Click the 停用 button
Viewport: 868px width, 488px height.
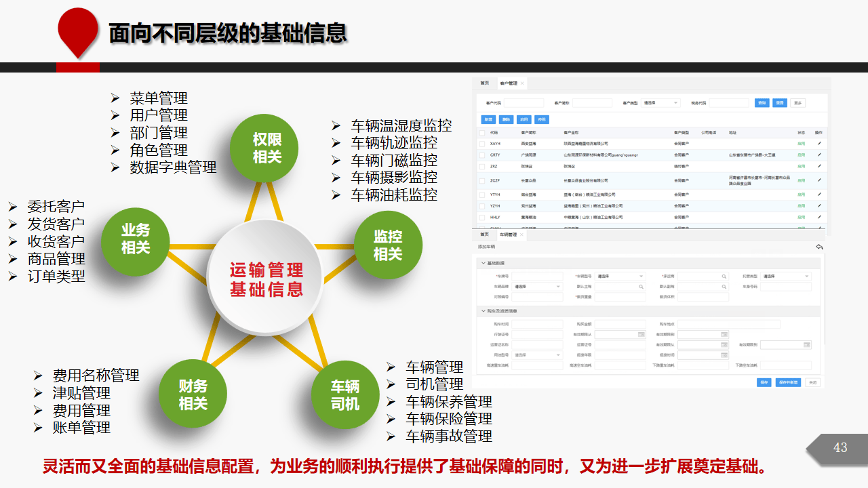tap(542, 119)
